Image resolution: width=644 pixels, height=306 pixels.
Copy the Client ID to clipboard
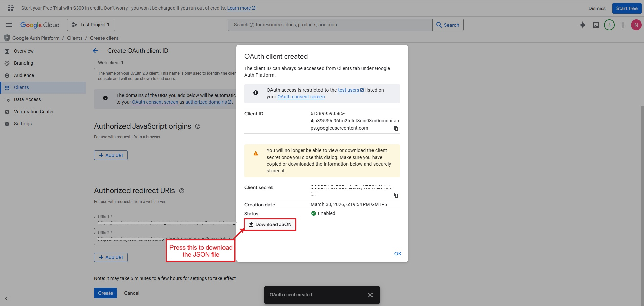click(x=396, y=129)
